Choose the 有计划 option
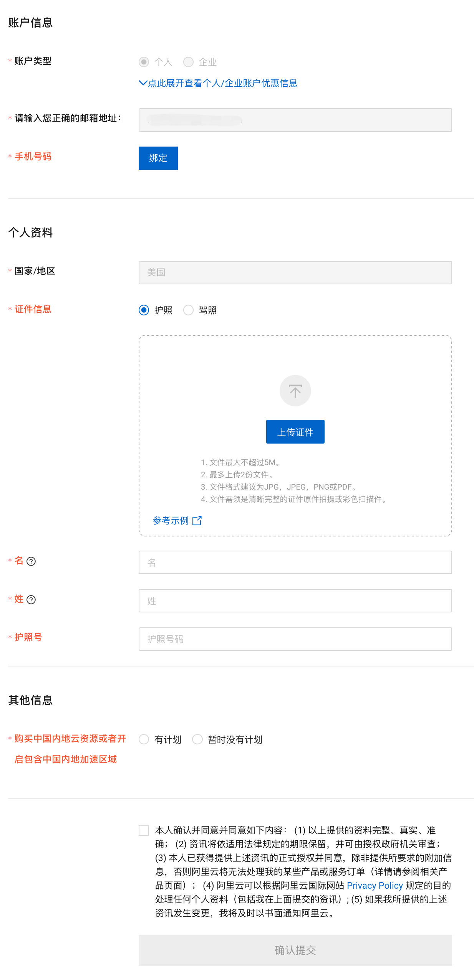The height and width of the screenshot is (980, 474). tap(144, 739)
